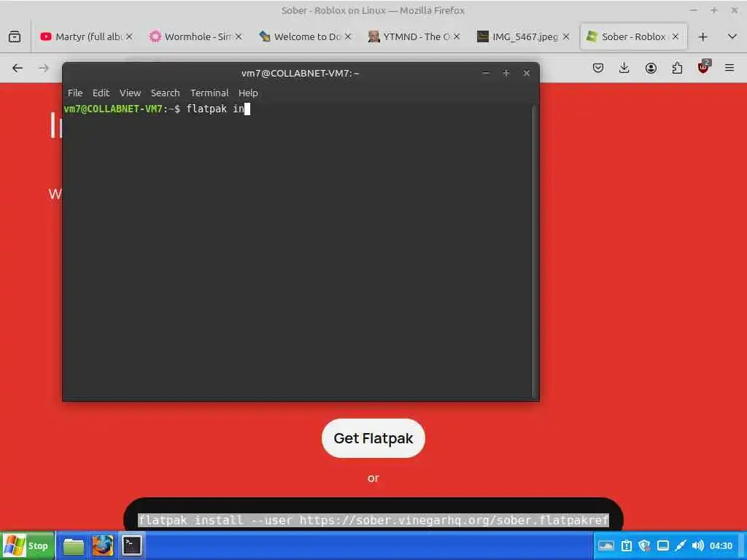Open terminal File menu

(75, 93)
